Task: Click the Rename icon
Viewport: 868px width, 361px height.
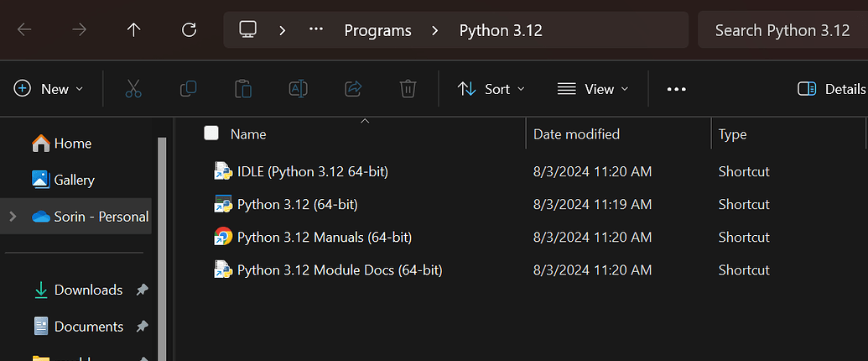Action: click(299, 89)
